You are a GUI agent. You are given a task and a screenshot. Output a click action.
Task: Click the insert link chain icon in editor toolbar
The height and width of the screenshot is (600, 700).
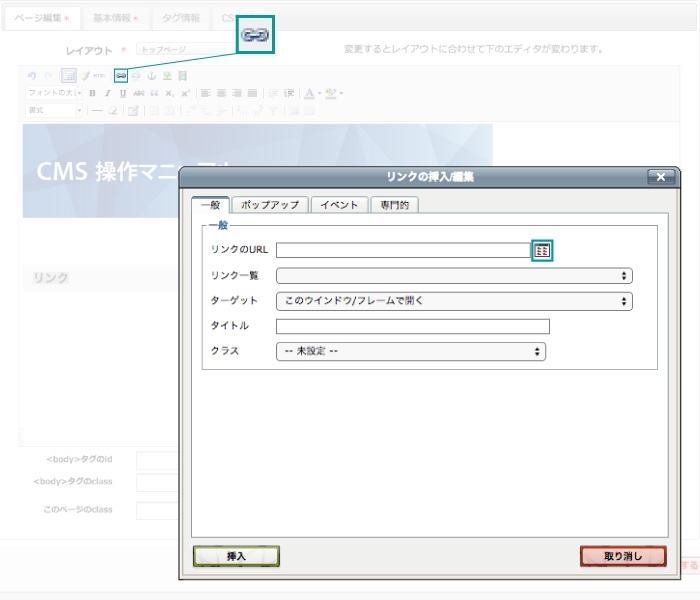[x=121, y=76]
